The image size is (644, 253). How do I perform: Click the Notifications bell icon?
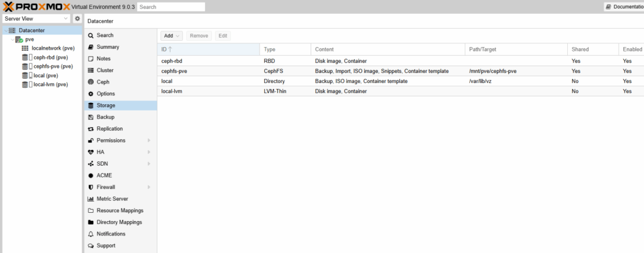[x=91, y=234]
